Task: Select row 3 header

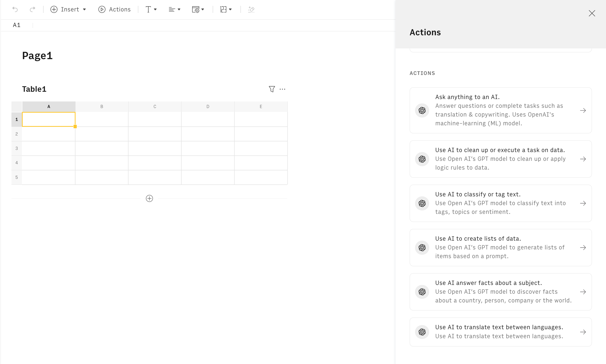Action: pos(17,148)
